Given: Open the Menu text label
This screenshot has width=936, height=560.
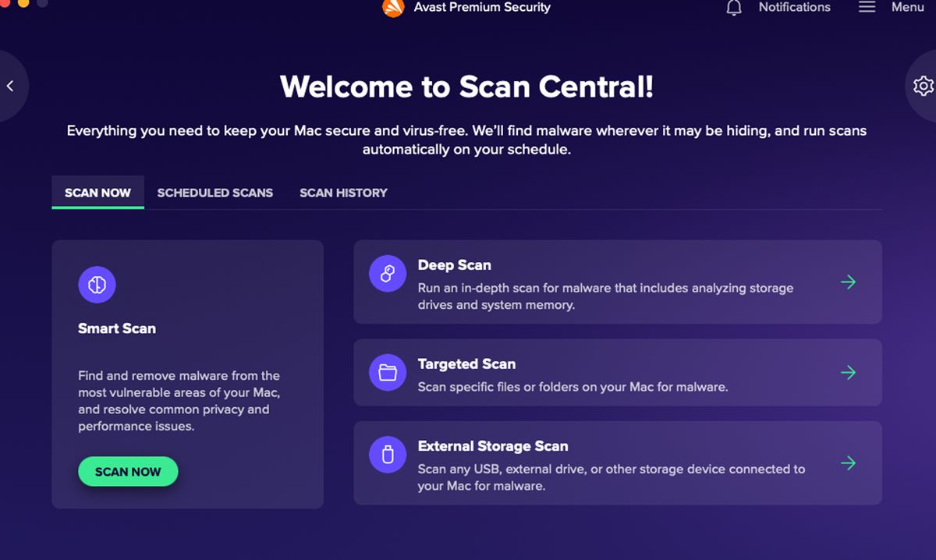Looking at the screenshot, I should point(907,7).
